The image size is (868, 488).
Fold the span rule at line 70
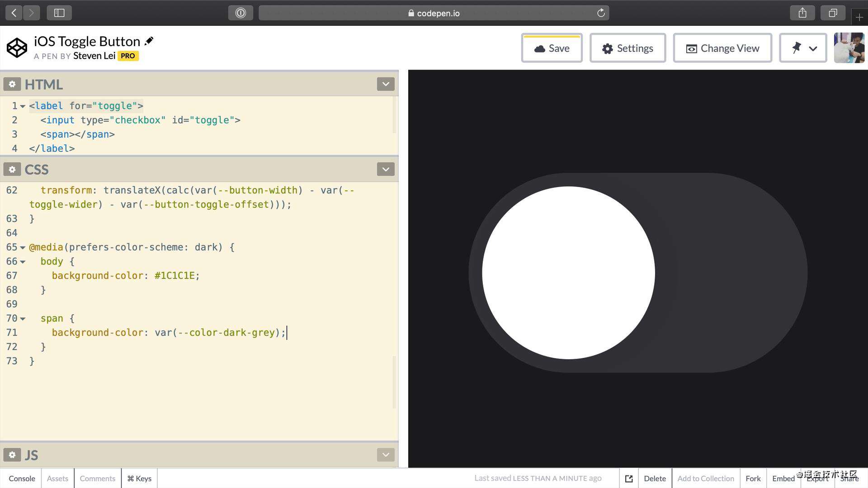coord(23,319)
